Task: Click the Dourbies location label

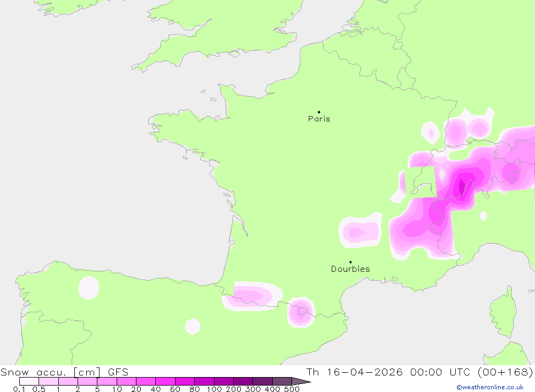Action: (x=350, y=269)
